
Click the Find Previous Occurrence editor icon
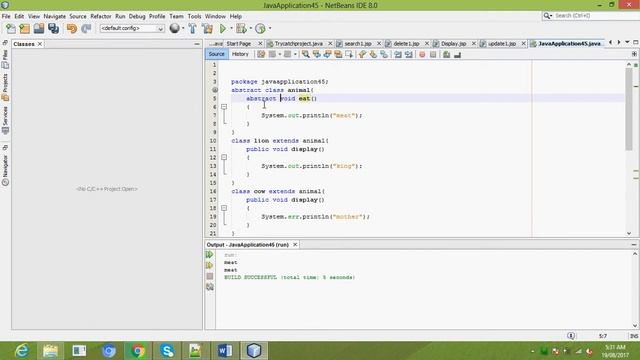pyautogui.click(x=316, y=54)
